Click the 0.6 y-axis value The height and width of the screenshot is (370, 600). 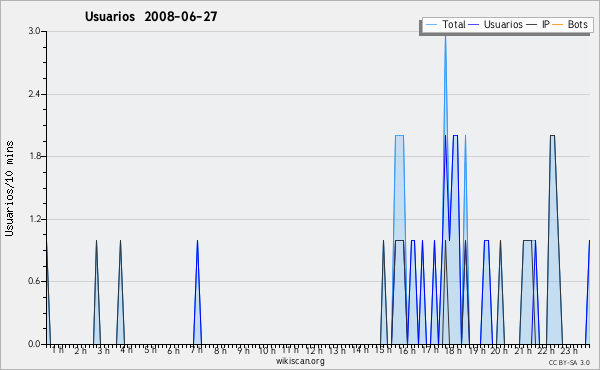(34, 281)
